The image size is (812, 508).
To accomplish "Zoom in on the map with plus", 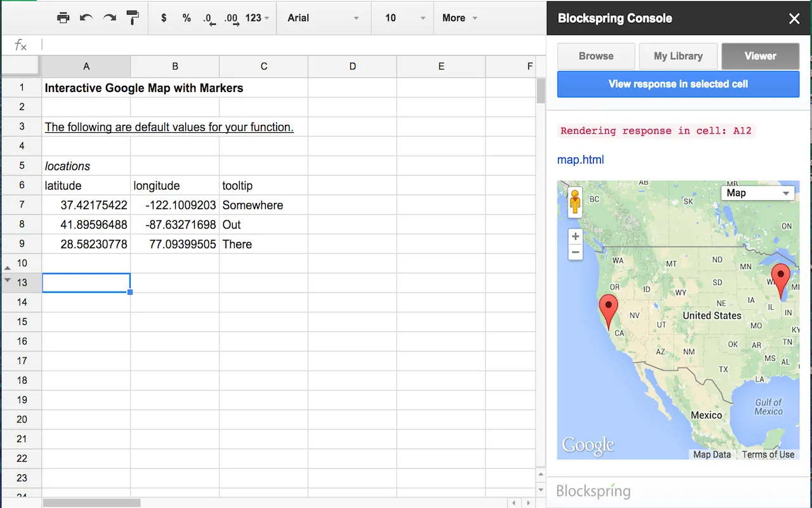I will (x=575, y=237).
